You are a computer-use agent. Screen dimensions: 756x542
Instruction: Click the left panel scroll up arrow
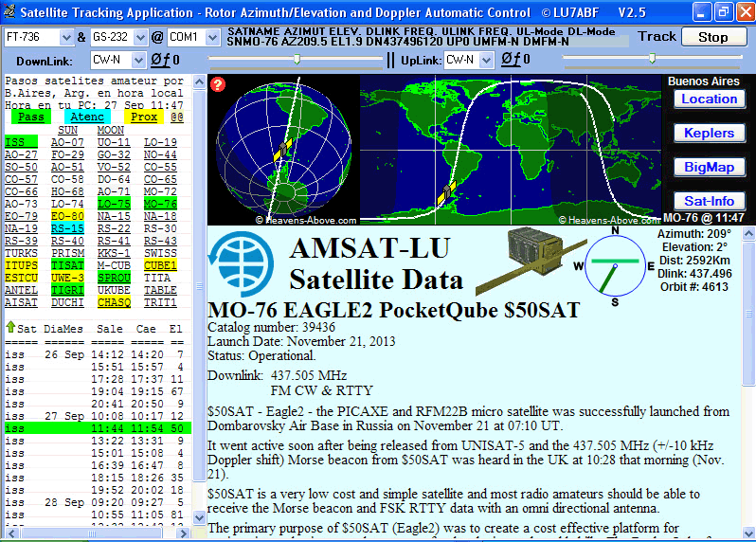pos(200,81)
